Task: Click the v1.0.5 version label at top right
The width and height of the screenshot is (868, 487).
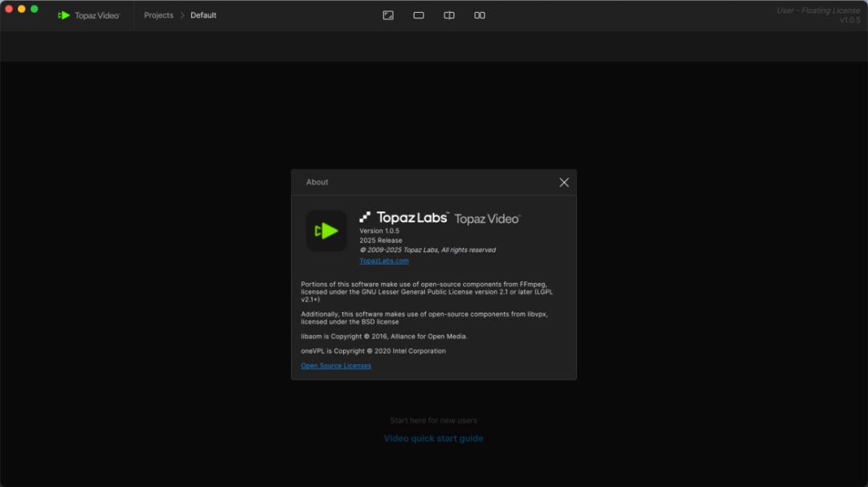Action: click(850, 20)
